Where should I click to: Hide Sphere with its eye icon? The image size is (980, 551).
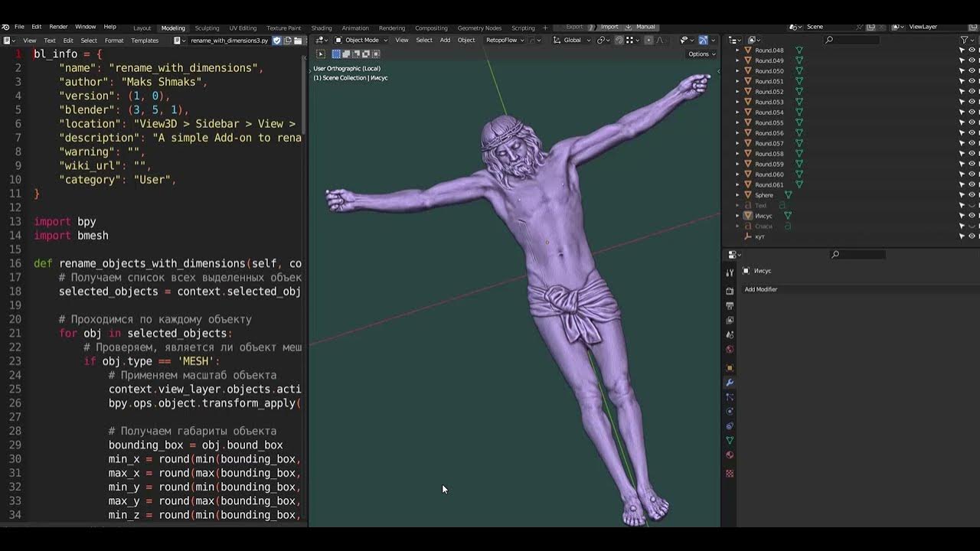(x=972, y=195)
